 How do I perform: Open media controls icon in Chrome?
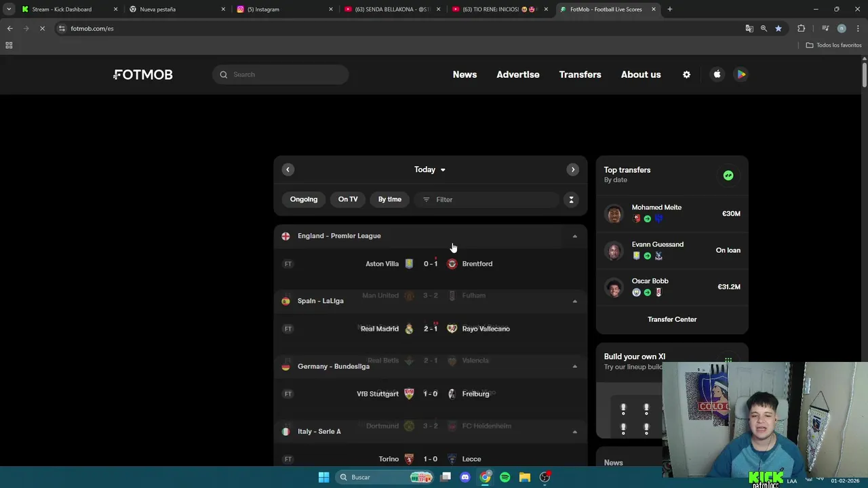(x=825, y=28)
